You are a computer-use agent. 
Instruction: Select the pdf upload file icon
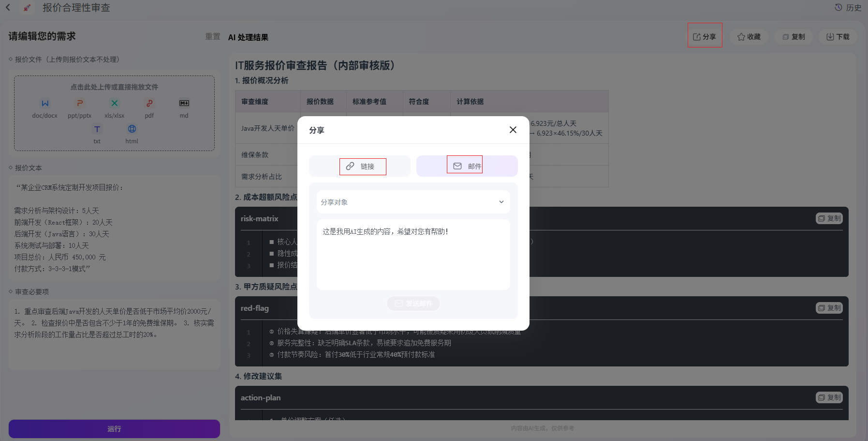(x=149, y=103)
